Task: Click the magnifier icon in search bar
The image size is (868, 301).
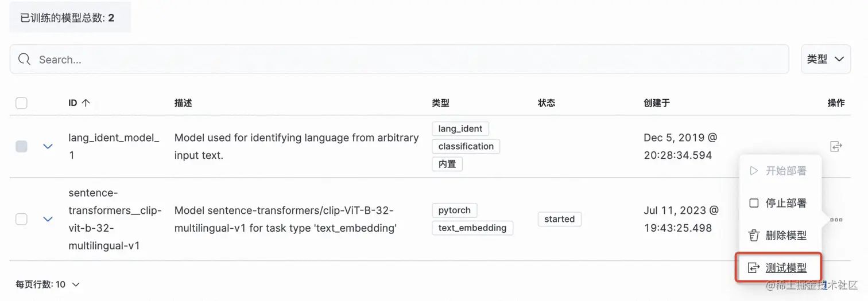Action: [24, 60]
